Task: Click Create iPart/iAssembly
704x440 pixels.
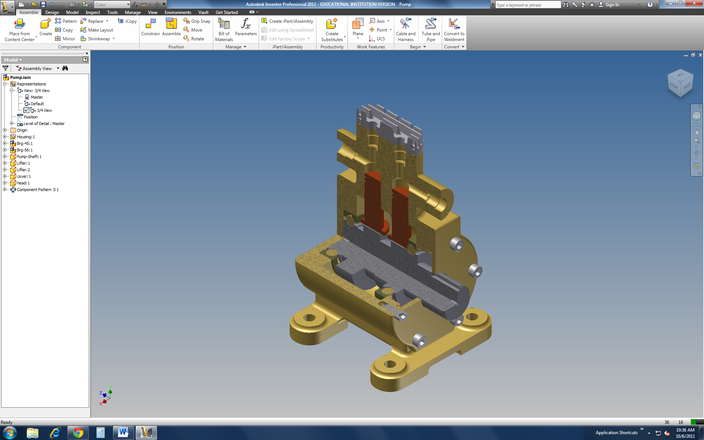Action: tap(287, 21)
